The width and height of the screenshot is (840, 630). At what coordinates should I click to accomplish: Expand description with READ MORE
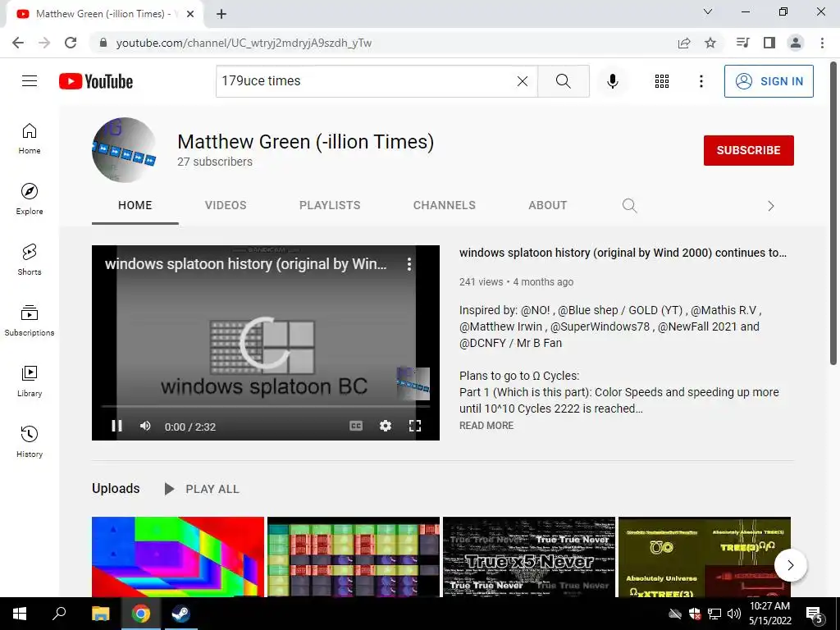[x=486, y=426]
